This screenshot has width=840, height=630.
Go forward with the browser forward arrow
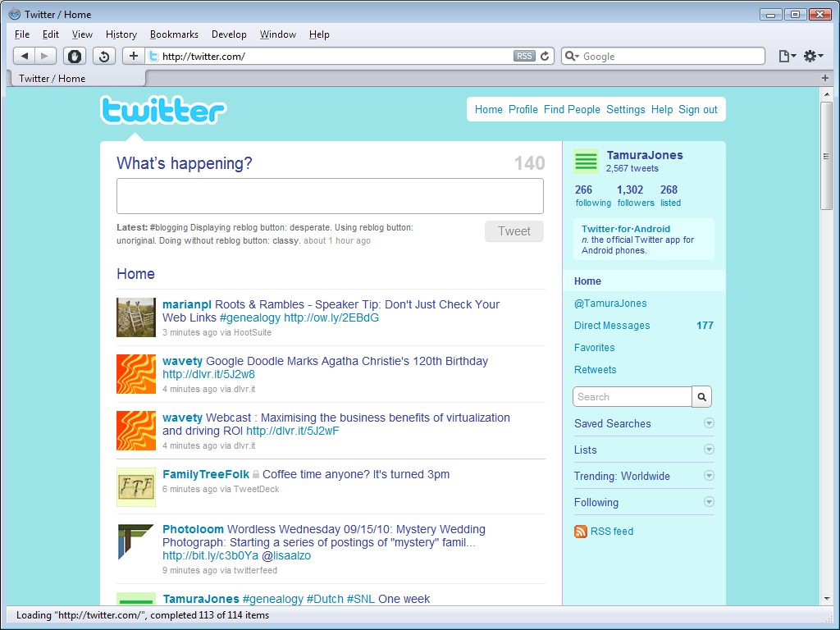45,56
